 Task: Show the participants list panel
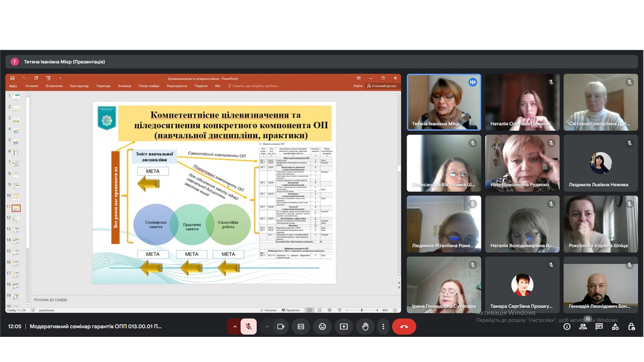(x=583, y=326)
